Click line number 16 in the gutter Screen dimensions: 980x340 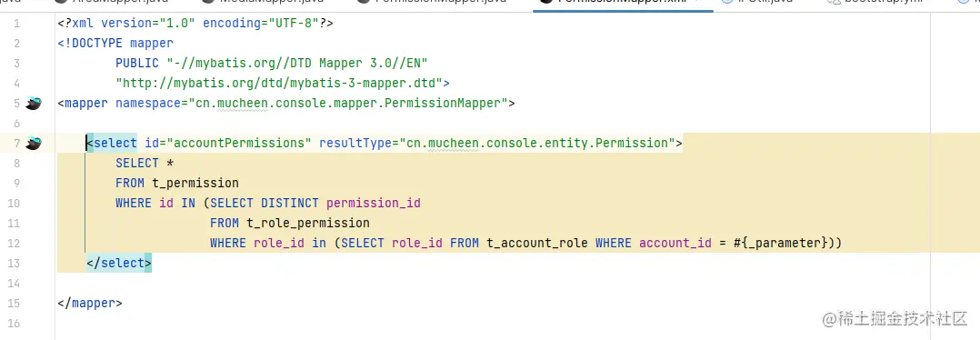pyautogui.click(x=14, y=323)
